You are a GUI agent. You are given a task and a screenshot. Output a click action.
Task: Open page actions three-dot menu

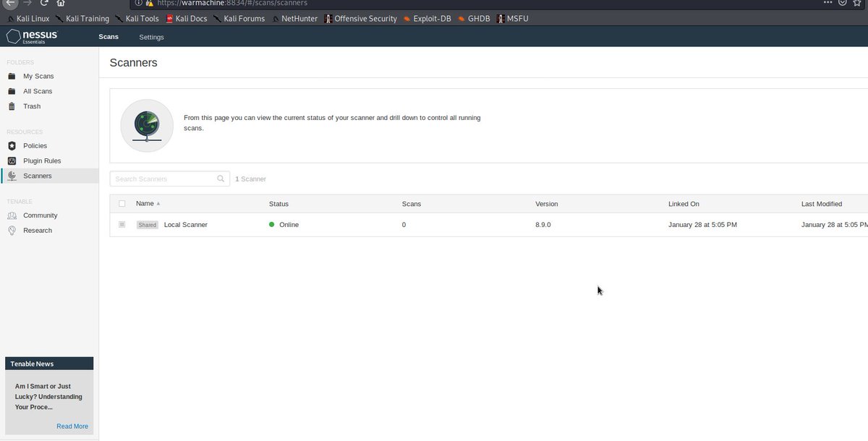(828, 2)
